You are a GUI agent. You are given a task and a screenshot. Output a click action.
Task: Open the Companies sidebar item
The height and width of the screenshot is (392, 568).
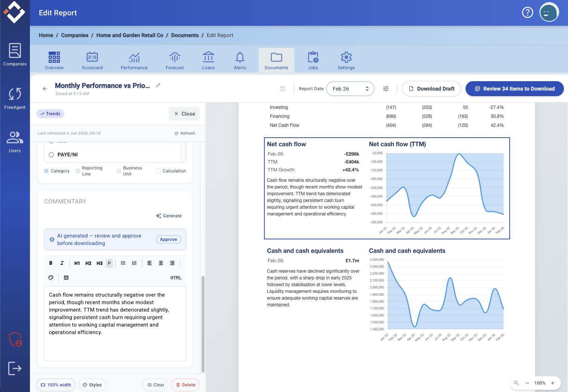coord(15,55)
